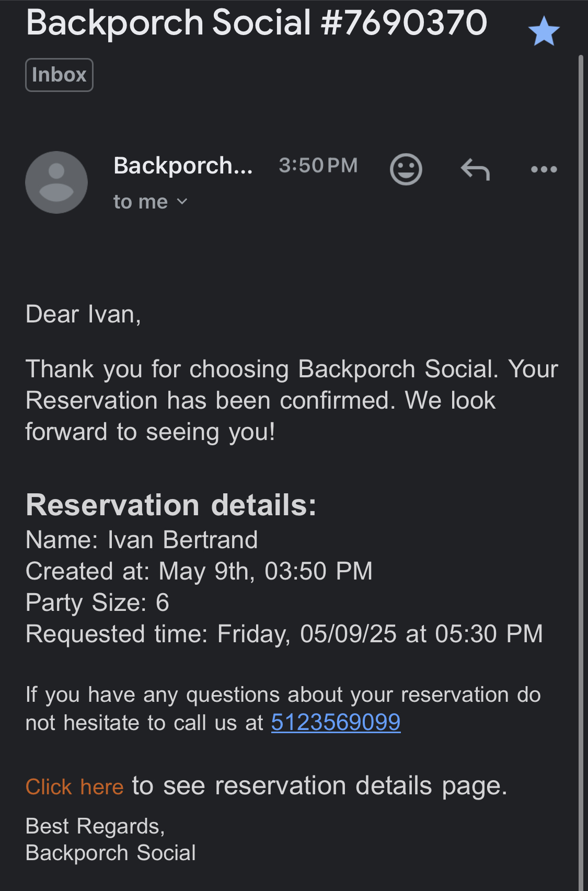Tap the "Best Regards" signature text
Screen dimensions: 588x891
[95, 826]
